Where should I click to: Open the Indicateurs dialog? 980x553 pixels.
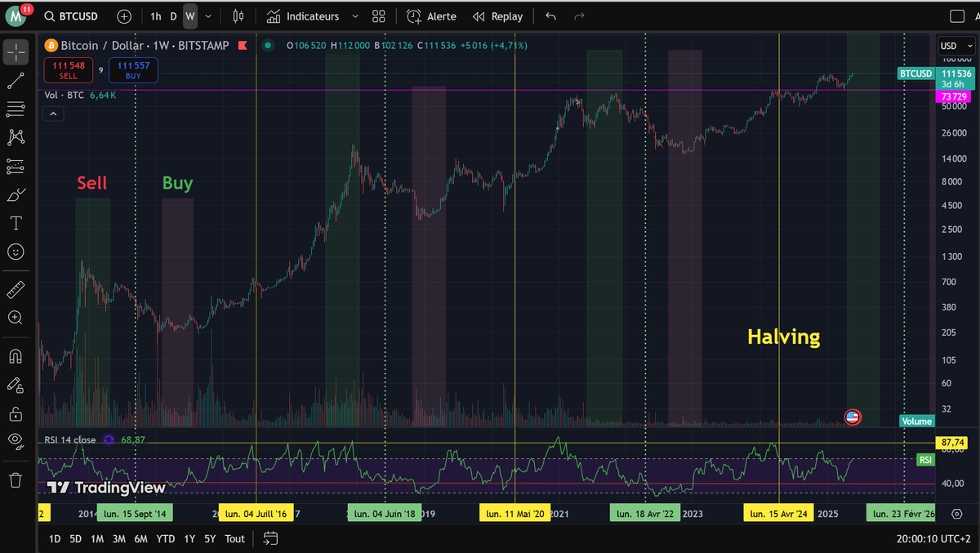click(303, 16)
